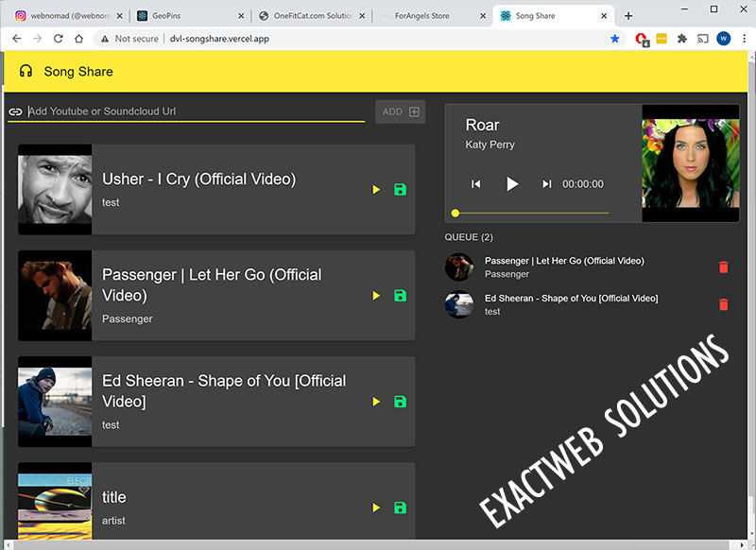Play the Roar track in player
The width and height of the screenshot is (756, 550).
pyautogui.click(x=511, y=183)
